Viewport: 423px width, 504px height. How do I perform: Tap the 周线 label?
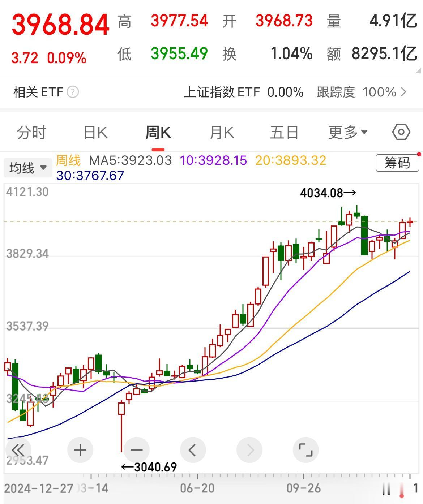pos(68,160)
